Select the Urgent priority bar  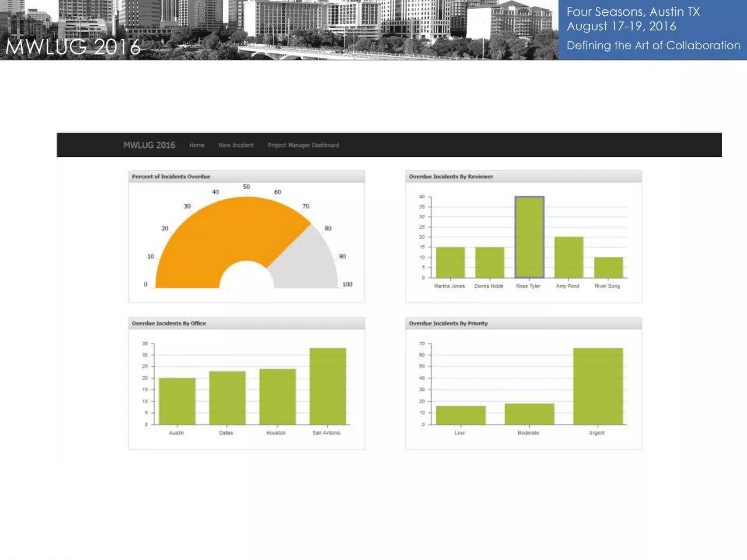(x=598, y=386)
